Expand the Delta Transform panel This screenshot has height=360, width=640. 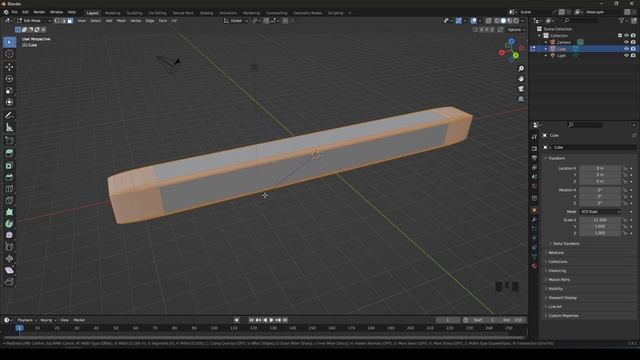[565, 244]
